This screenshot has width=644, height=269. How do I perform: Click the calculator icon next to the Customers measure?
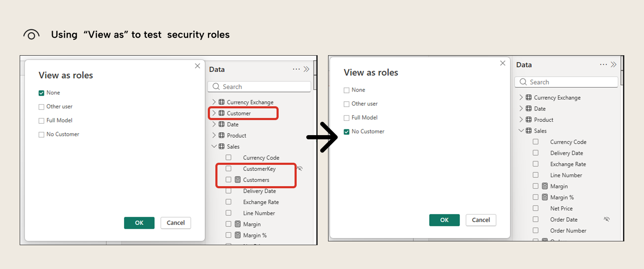238,179
